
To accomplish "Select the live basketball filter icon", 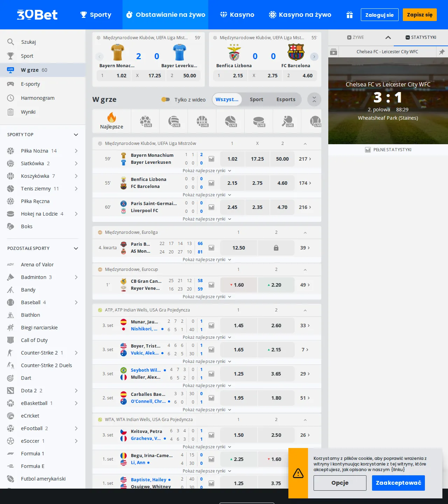I will (x=202, y=121).
